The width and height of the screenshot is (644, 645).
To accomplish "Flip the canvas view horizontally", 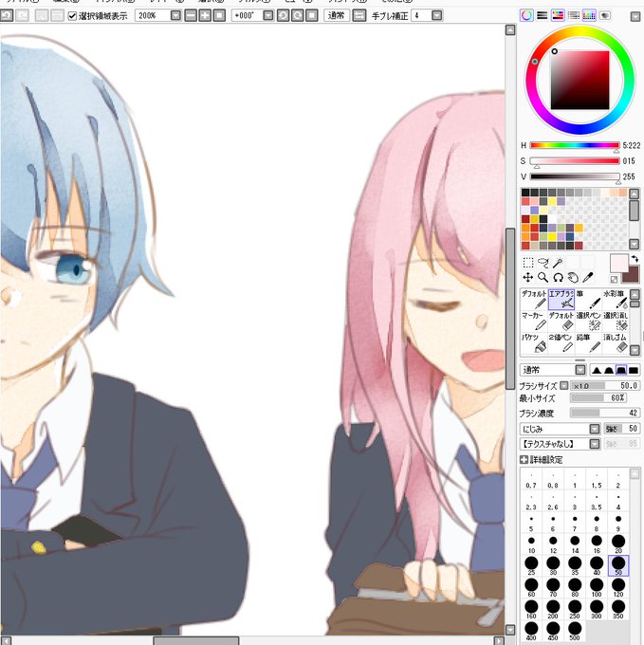I will point(359,15).
